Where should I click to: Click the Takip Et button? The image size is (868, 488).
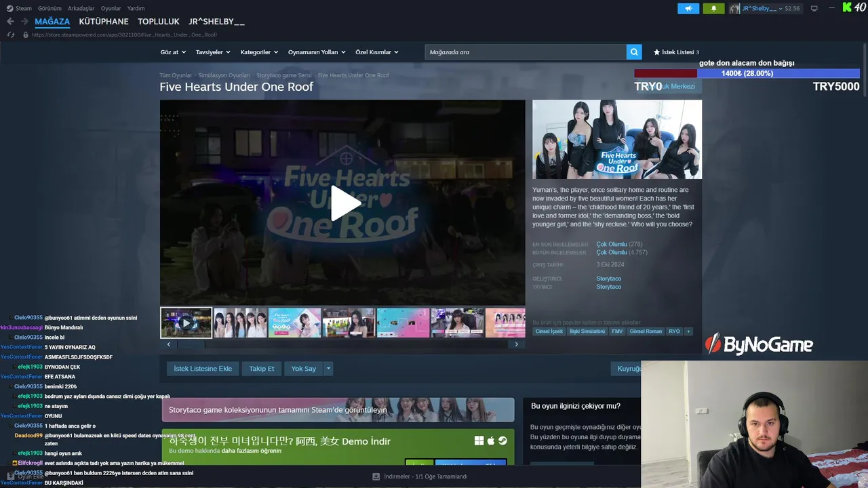pos(262,369)
